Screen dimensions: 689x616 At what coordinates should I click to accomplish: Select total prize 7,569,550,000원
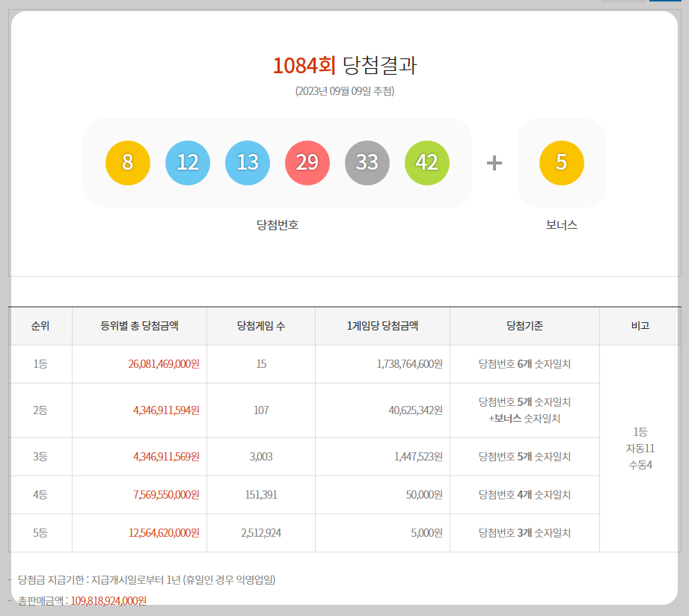pyautogui.click(x=167, y=495)
